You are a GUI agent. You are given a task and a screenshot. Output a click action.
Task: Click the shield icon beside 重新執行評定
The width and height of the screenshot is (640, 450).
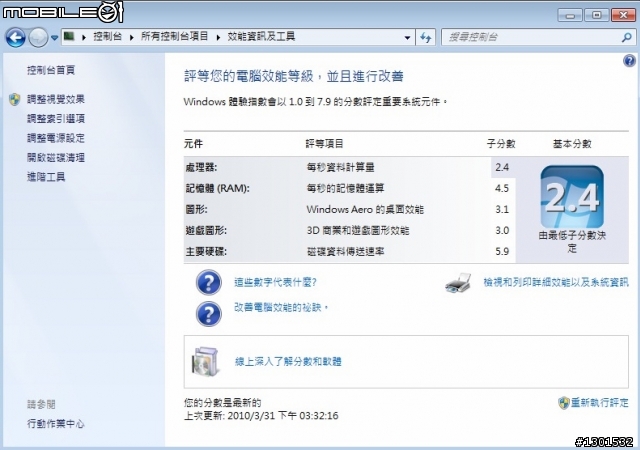564,403
